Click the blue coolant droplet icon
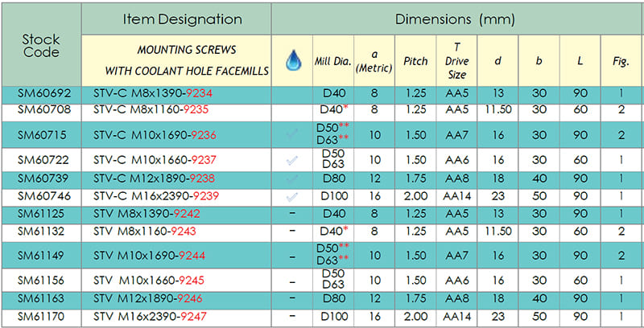Screen dimensions: 644x328 click(x=291, y=59)
